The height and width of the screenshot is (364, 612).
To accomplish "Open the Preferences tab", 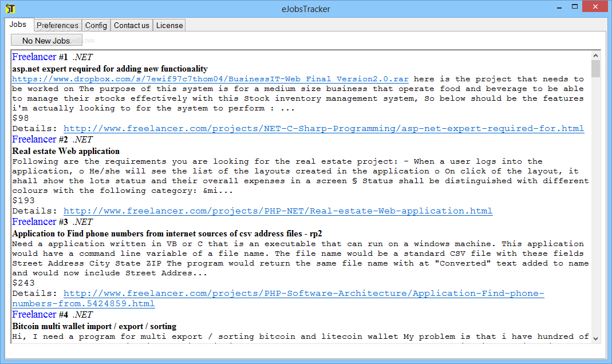I will [x=57, y=25].
